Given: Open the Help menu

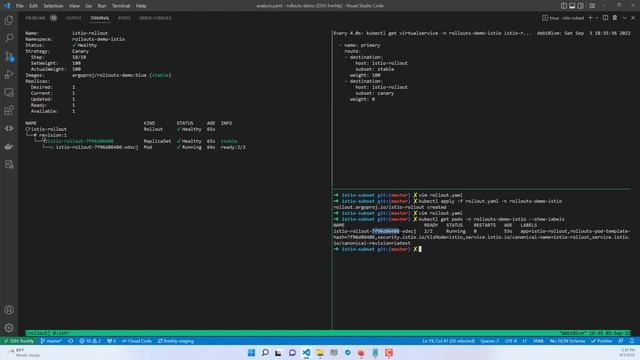Looking at the screenshot, I should click(x=141, y=6).
